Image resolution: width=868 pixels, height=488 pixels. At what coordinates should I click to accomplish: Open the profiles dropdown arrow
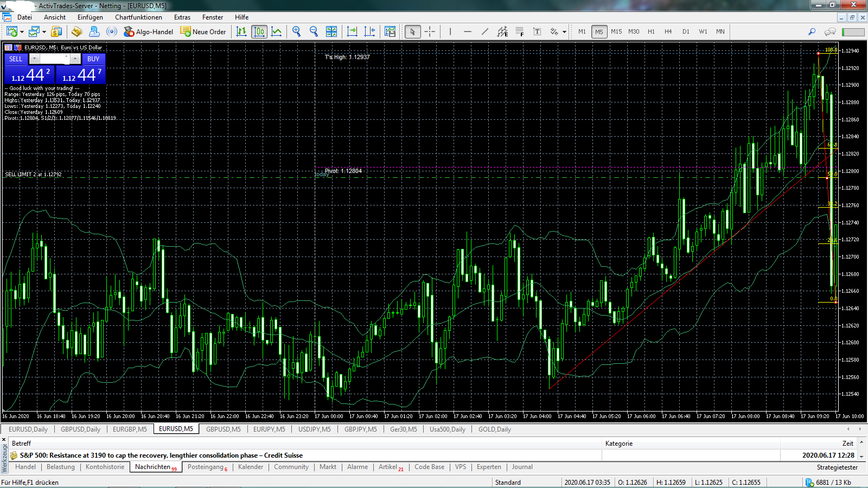[44, 32]
